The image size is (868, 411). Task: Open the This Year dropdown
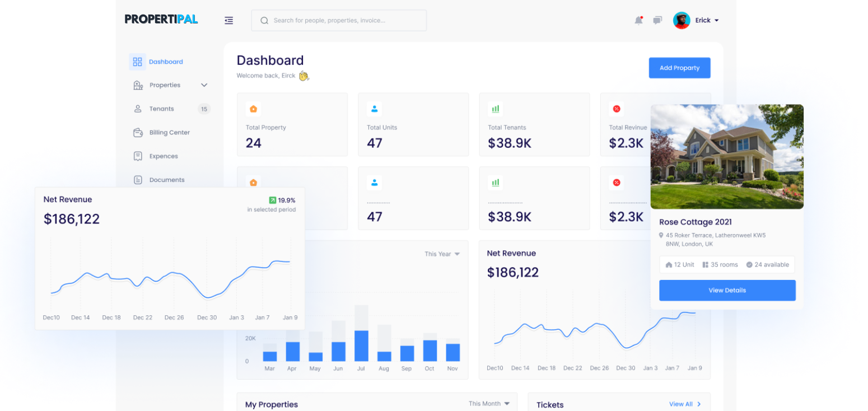(442, 254)
